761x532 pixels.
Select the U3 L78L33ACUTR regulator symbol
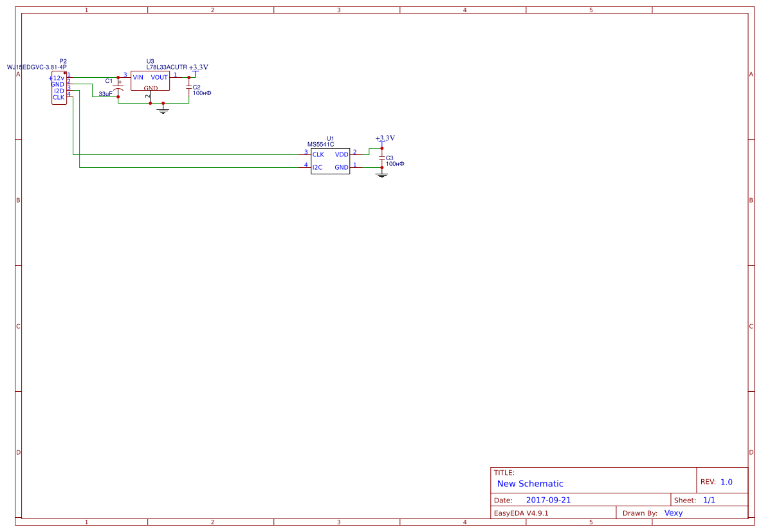tap(150, 80)
